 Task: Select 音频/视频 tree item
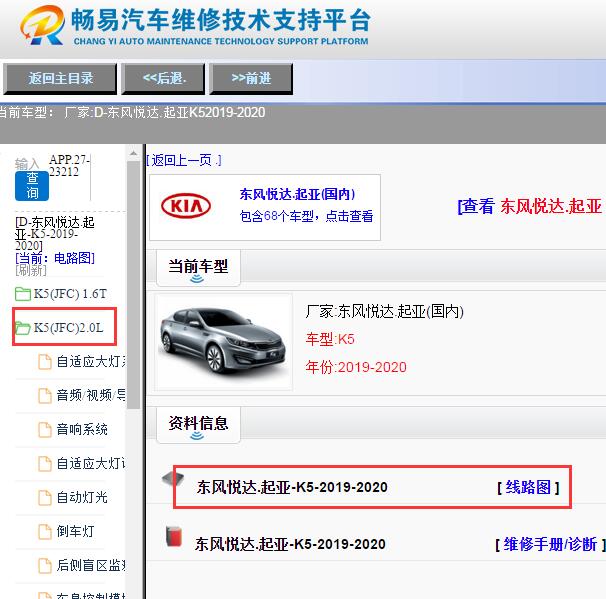91,396
